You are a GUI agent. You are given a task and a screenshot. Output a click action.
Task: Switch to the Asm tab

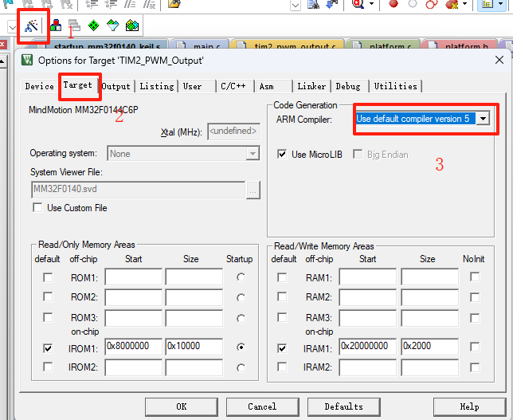click(267, 86)
